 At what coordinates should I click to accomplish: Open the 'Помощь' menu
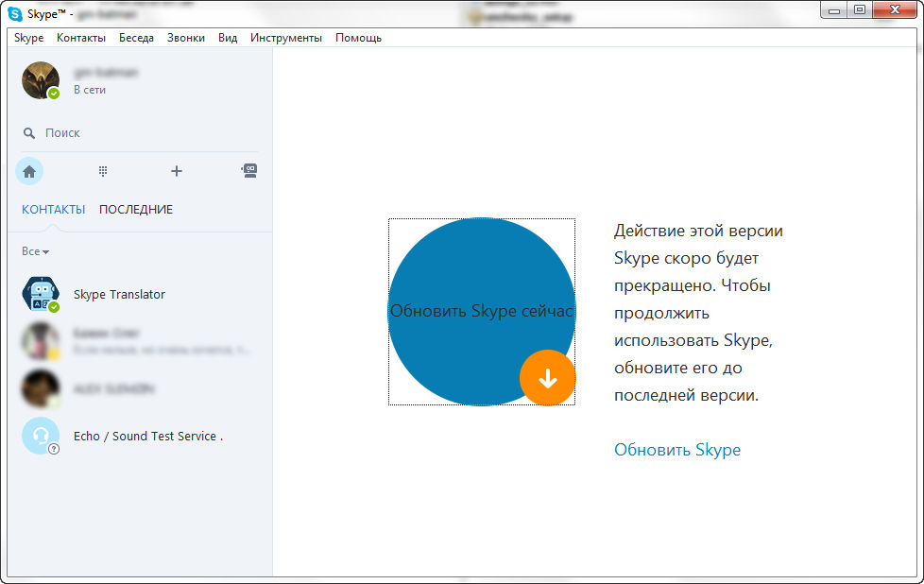pyautogui.click(x=358, y=38)
